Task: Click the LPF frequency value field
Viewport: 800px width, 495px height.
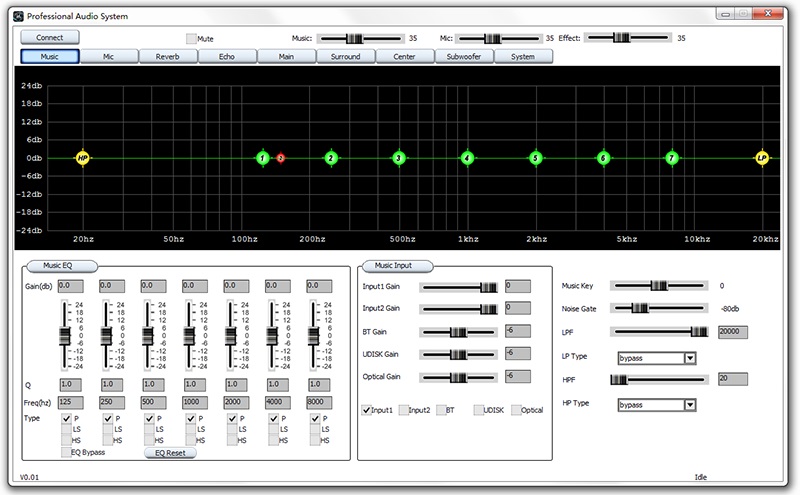Action: (x=733, y=332)
